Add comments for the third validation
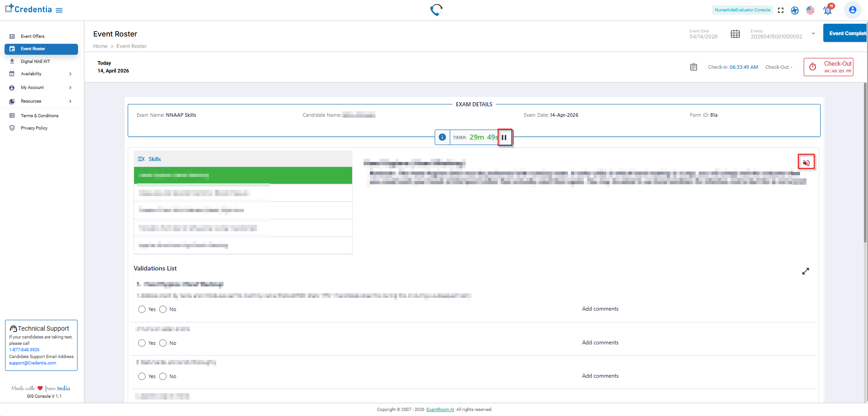The image size is (868, 416). [x=600, y=376]
